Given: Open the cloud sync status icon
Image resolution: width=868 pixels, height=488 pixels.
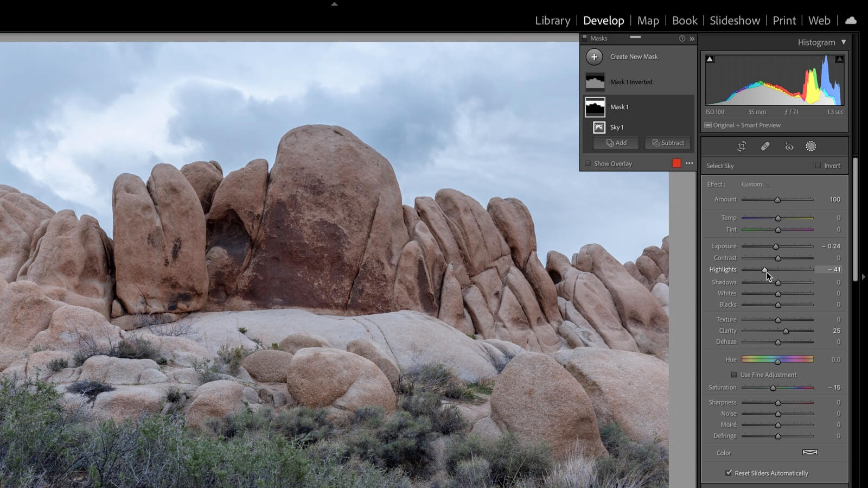Looking at the screenshot, I should point(851,21).
